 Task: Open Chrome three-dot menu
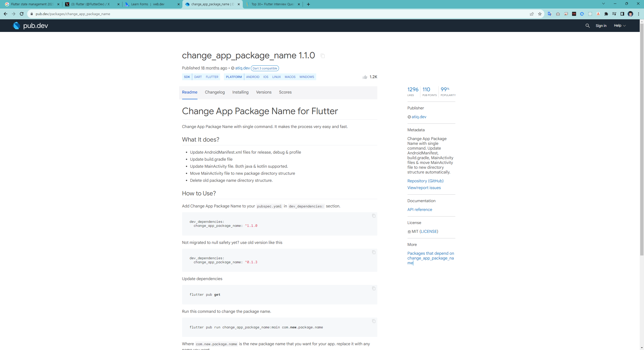click(x=638, y=14)
